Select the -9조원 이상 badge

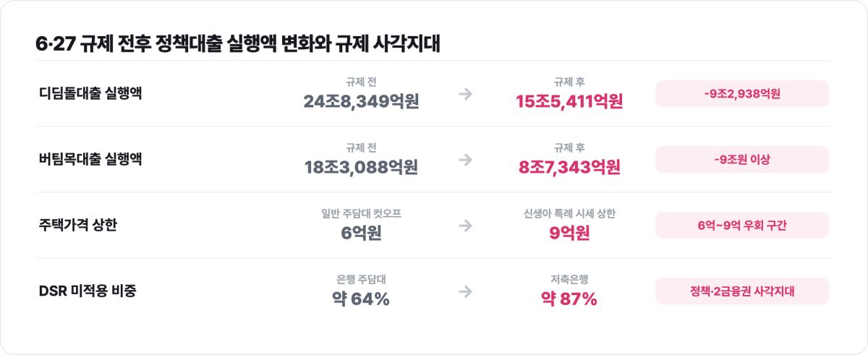tap(742, 160)
